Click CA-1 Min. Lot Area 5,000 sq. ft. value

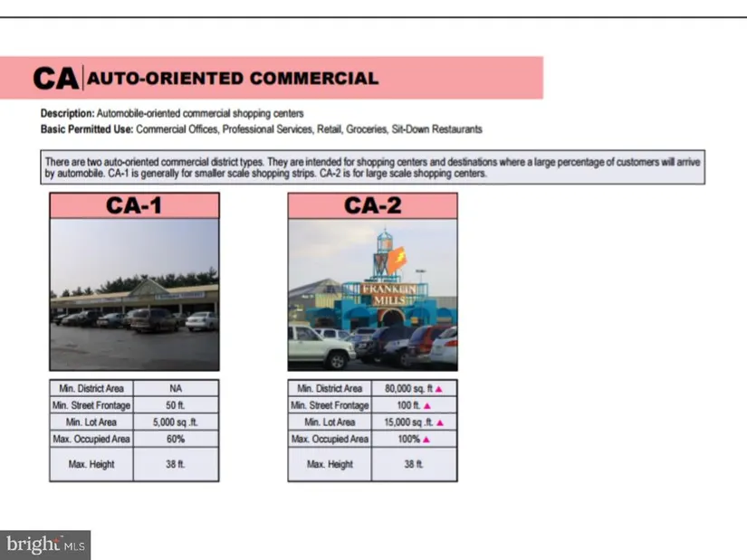coord(176,422)
